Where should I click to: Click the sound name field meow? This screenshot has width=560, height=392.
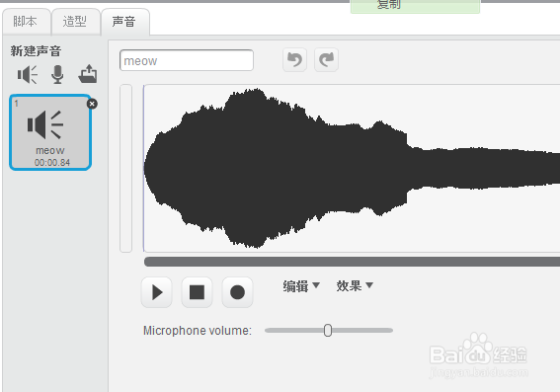click(187, 60)
